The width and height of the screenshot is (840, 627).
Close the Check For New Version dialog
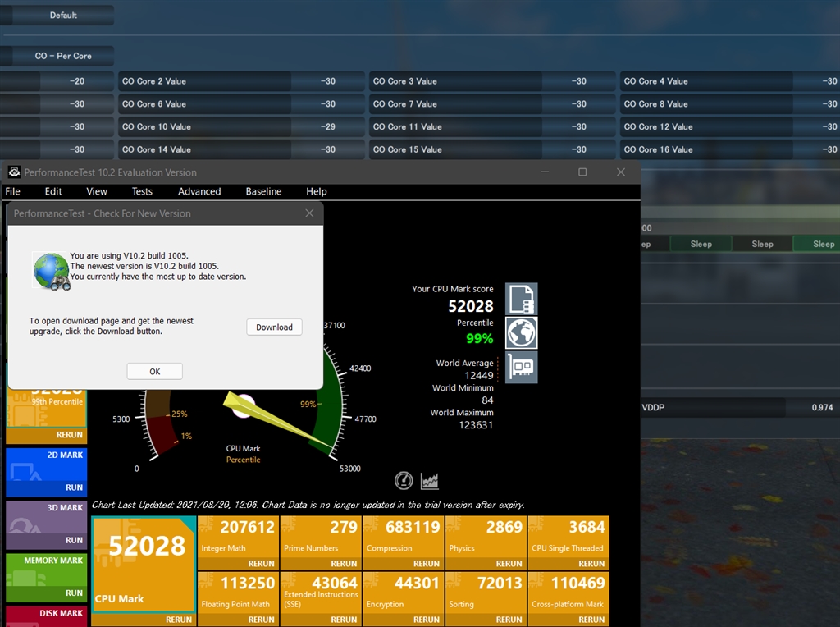pyautogui.click(x=309, y=213)
